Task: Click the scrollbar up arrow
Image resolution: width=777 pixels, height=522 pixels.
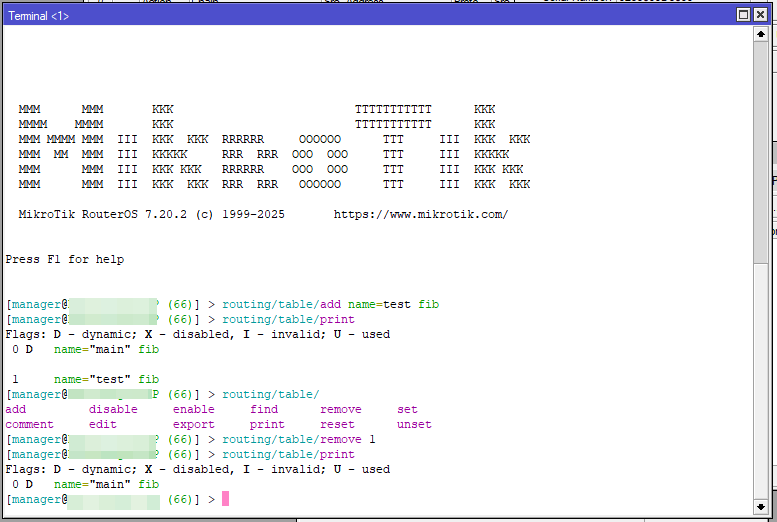Action: 762,35
